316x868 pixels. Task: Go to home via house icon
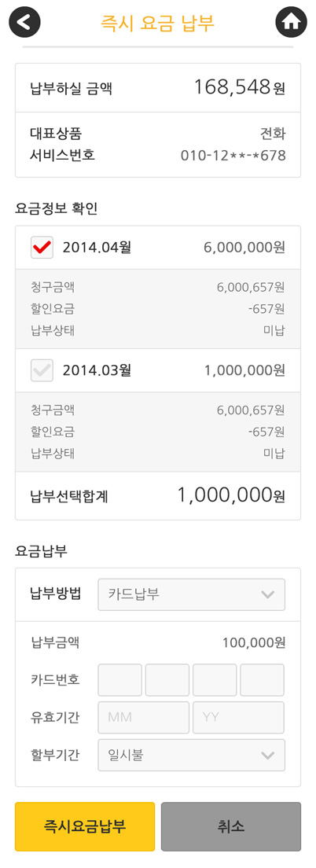coord(291,22)
